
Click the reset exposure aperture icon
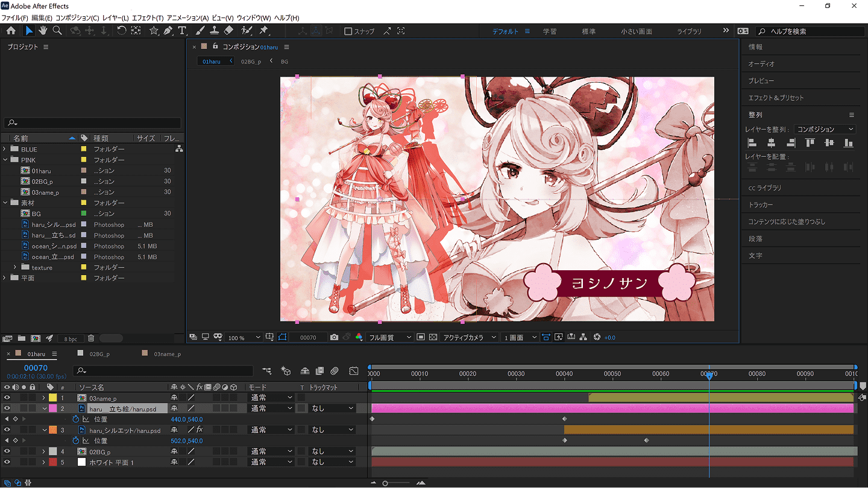597,337
